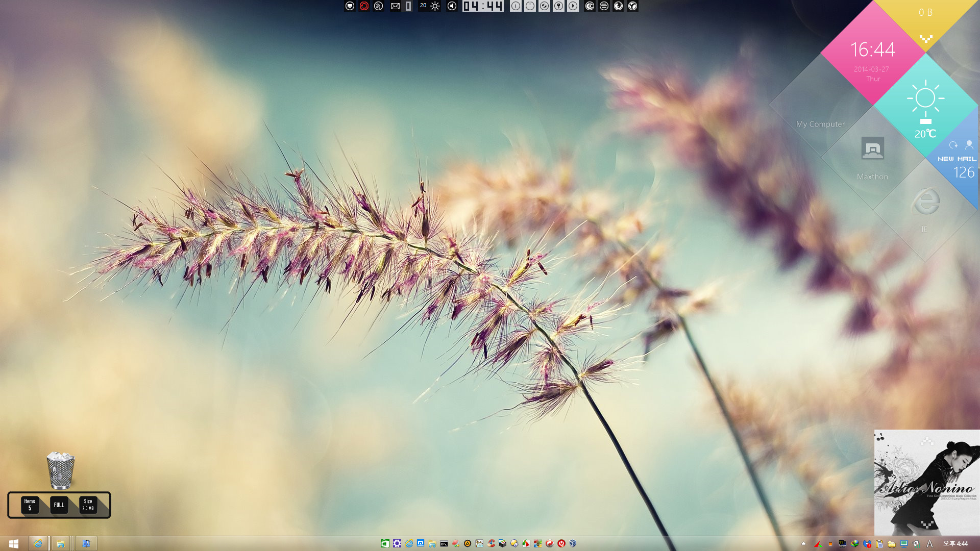The image size is (980, 551).
Task: Open the Command Prompt icon in dock
Action: pyautogui.click(x=444, y=543)
